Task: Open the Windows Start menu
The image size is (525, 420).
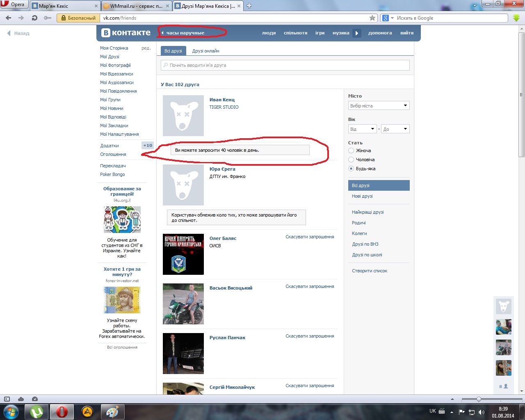Action: 11,412
